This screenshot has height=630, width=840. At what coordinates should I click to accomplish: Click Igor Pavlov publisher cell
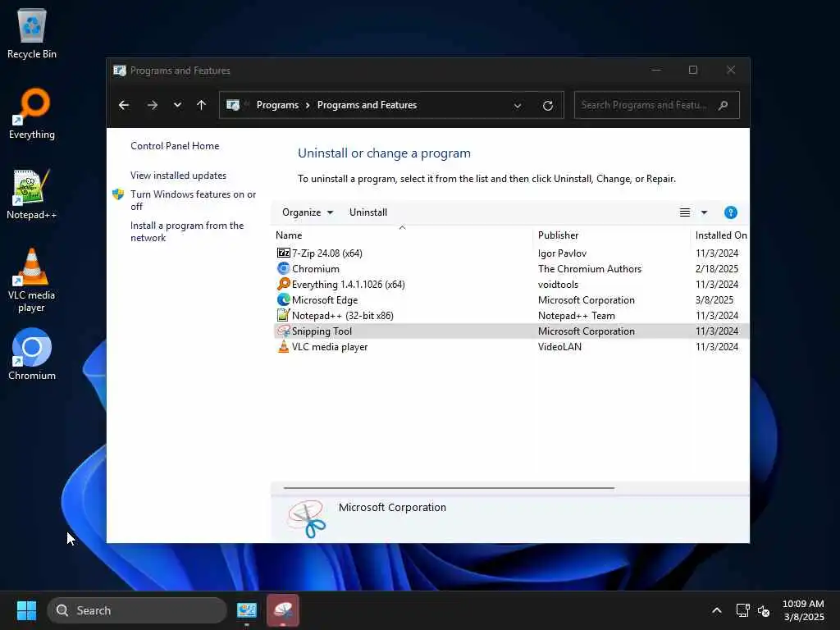coord(563,253)
